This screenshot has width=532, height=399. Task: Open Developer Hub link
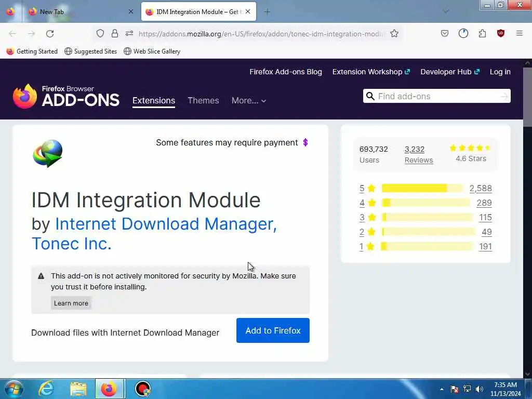pyautogui.click(x=449, y=72)
